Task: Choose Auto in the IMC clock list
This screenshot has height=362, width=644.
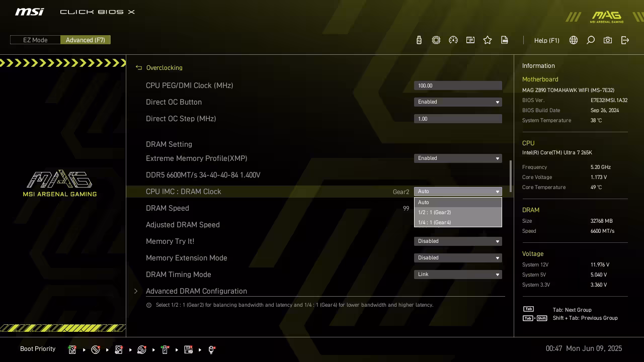Action: click(458, 202)
